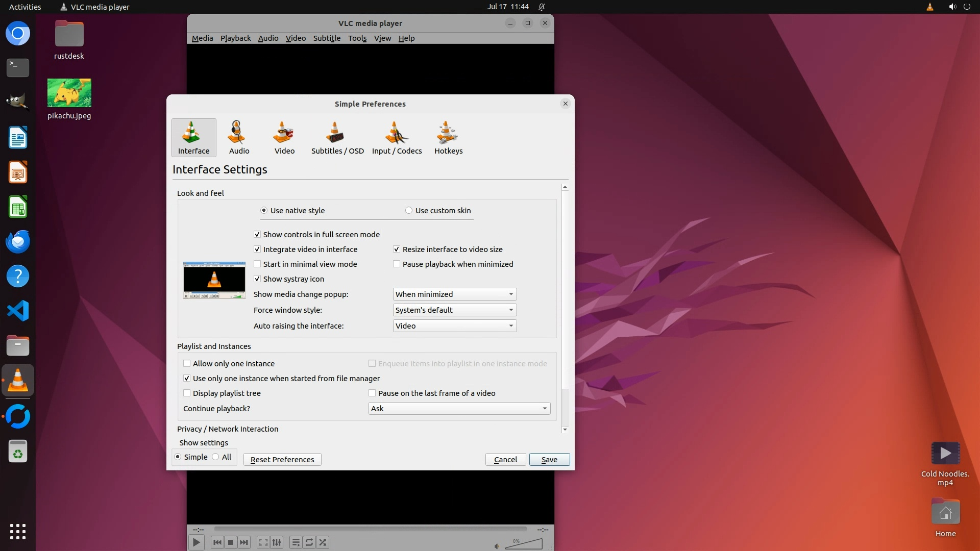Check Pause playback when minimized
Viewport: 980px width, 551px height.
[x=397, y=264]
